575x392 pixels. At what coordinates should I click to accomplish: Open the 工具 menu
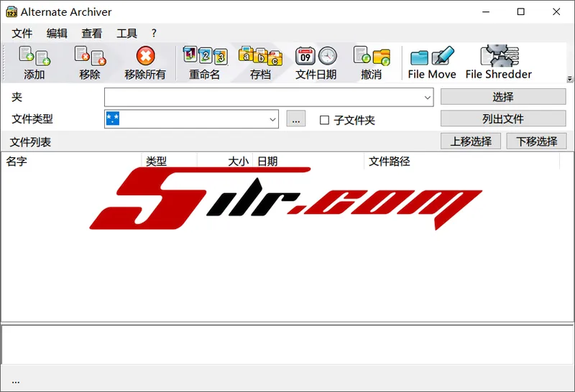pos(127,33)
